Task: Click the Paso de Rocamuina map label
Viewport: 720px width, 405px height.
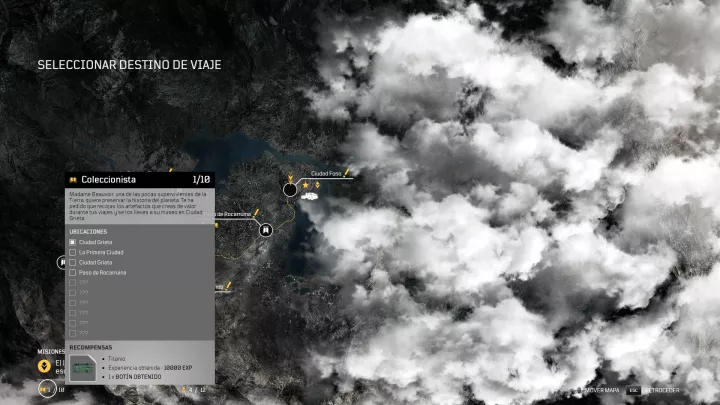Action: pyautogui.click(x=234, y=214)
